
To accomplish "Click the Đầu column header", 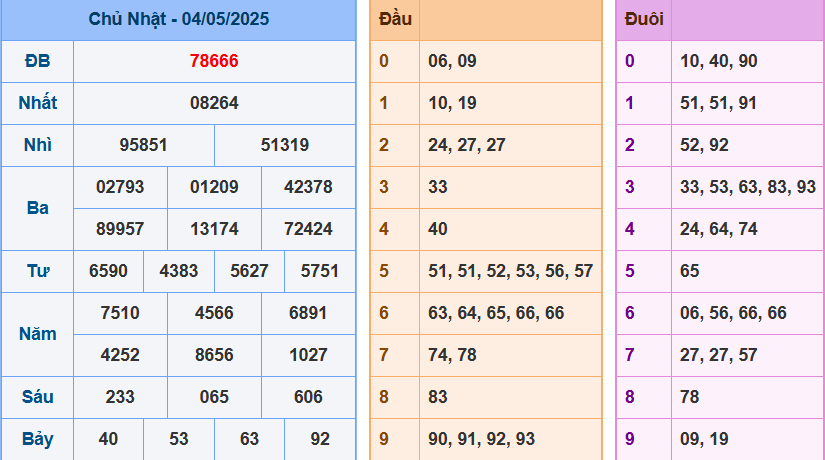I will (x=395, y=19).
